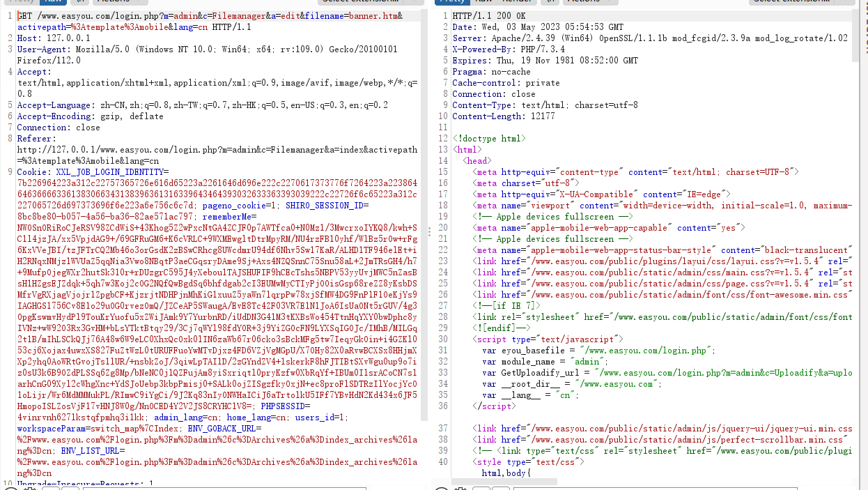Select the Referer header name
Viewport: 868px width, 490px height.
click(33, 138)
